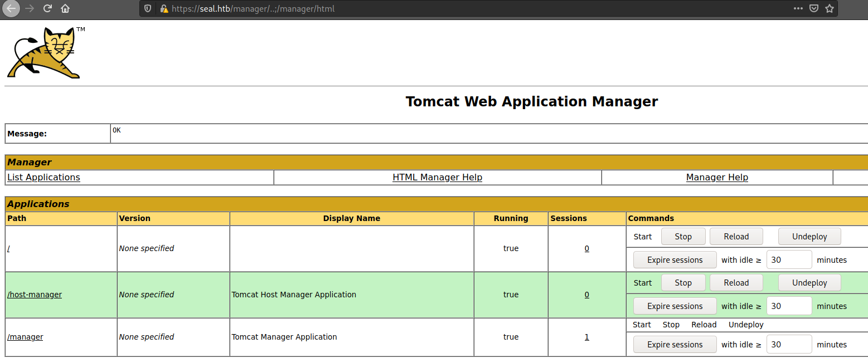Reload the /host-manager application
The image size is (868, 358).
[736, 283]
